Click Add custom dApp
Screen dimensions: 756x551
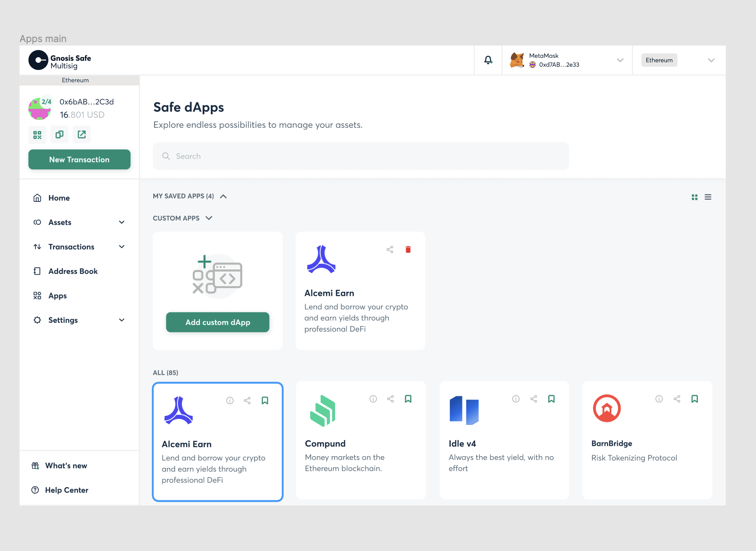[x=217, y=322]
